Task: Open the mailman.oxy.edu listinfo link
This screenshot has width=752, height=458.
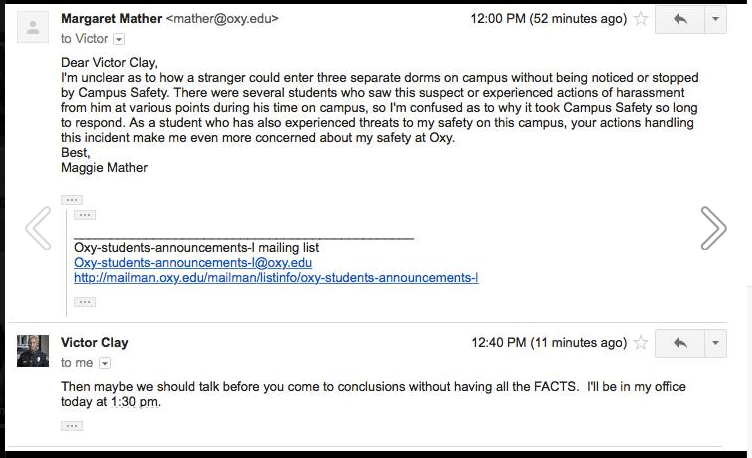Action: (x=276, y=277)
